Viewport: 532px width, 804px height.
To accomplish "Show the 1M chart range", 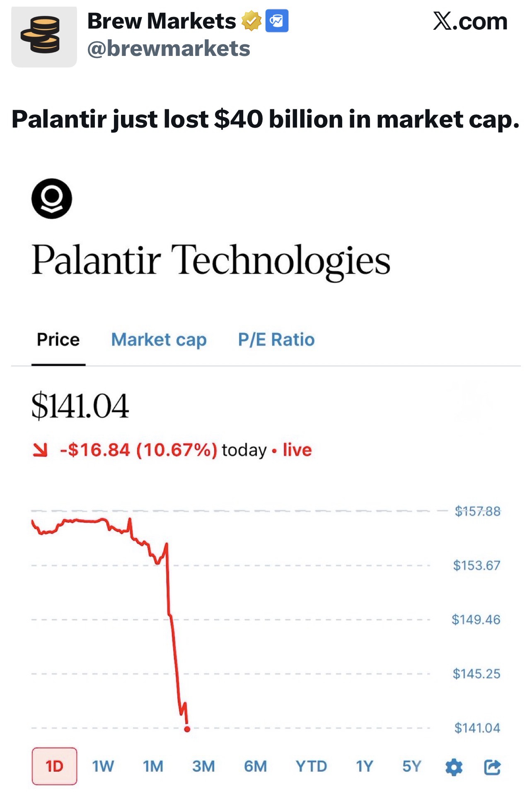I will tap(153, 766).
